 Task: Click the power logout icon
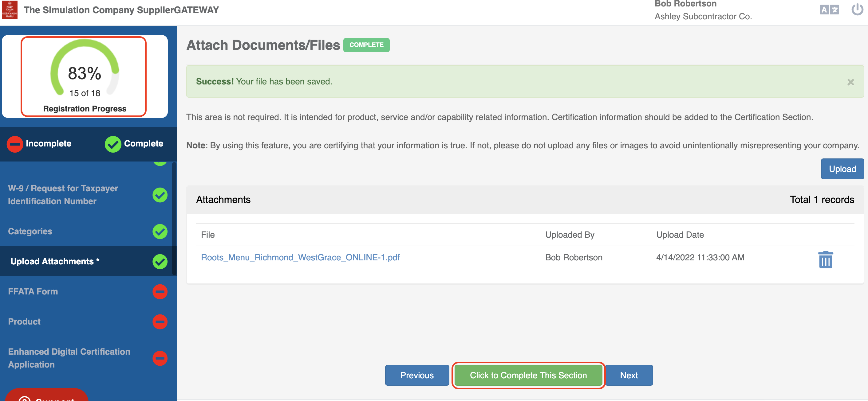[x=857, y=10]
